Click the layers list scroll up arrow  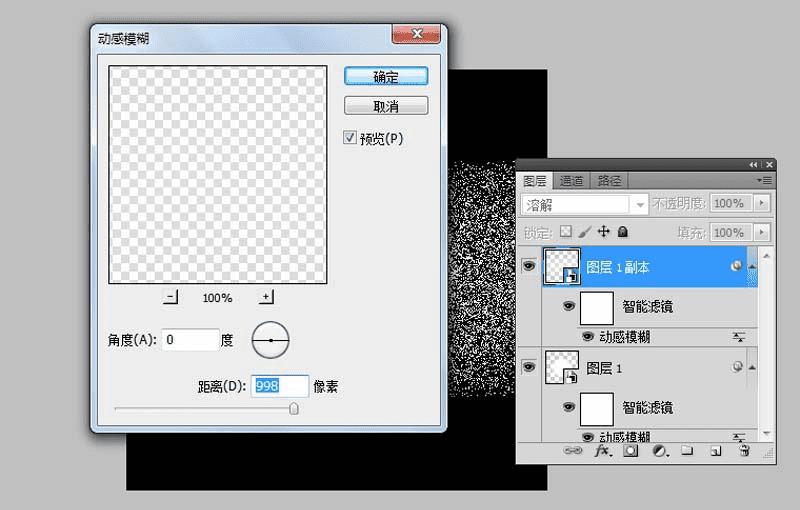click(766, 255)
